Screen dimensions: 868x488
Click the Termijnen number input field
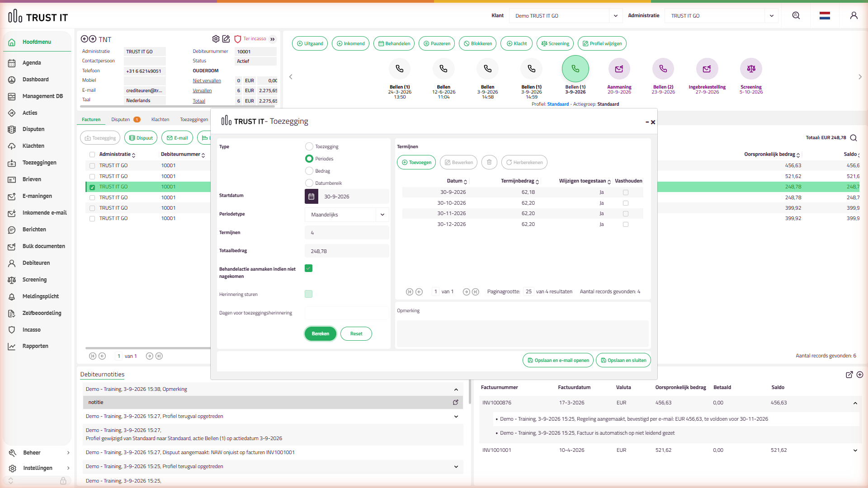tap(347, 233)
